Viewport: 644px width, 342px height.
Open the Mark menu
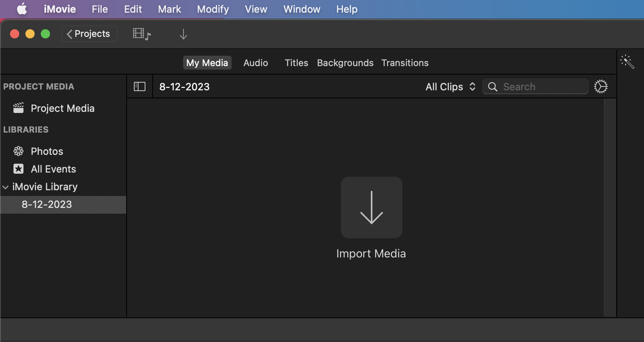(169, 9)
